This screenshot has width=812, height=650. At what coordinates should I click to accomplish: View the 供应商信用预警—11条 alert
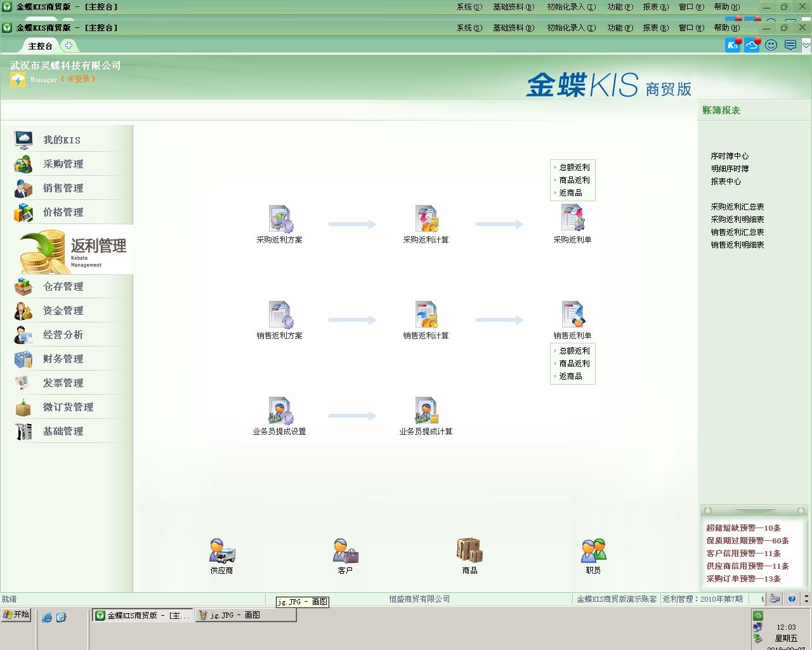pyautogui.click(x=747, y=566)
